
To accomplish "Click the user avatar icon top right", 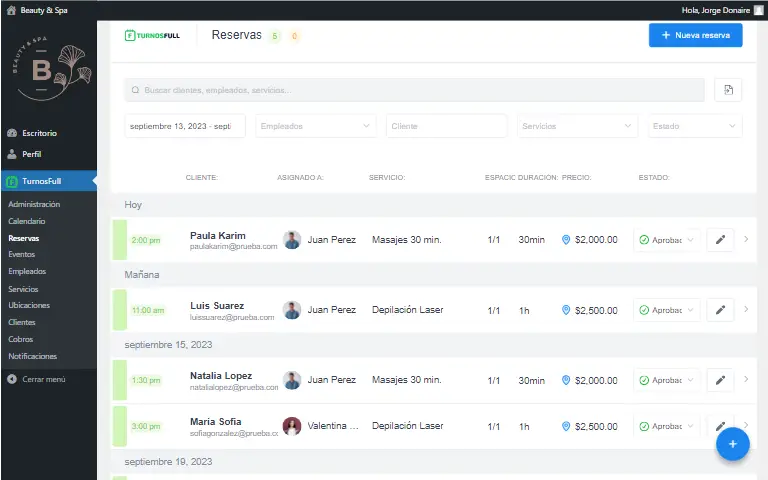I will [x=758, y=10].
